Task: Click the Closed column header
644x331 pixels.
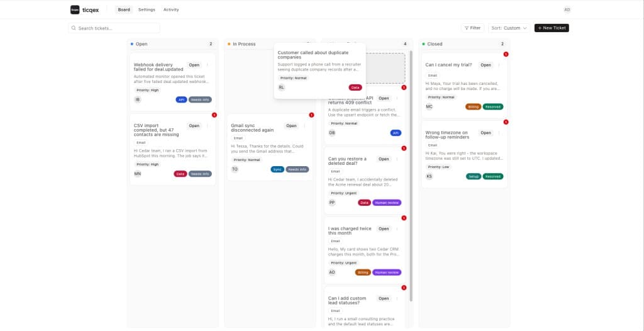Action: pyautogui.click(x=464, y=44)
